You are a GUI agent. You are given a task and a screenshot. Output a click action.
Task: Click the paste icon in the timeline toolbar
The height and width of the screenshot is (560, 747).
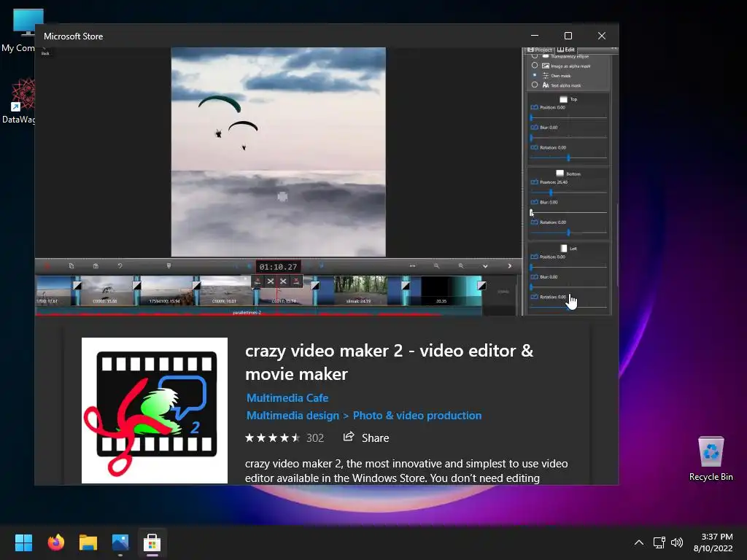coord(96,266)
